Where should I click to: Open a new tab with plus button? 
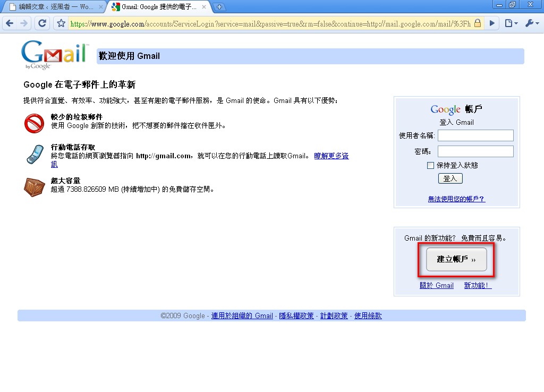[219, 6]
